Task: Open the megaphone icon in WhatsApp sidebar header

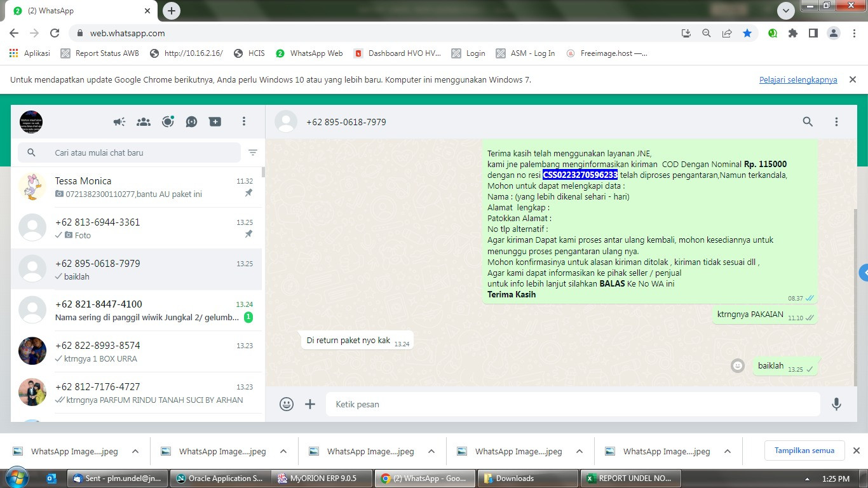Action: pyautogui.click(x=119, y=122)
